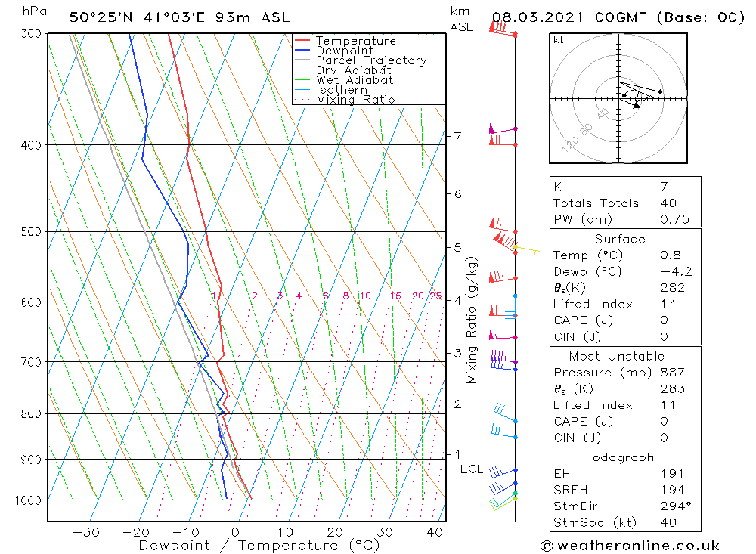Click the purple wind barb at 700 hPa
The width and height of the screenshot is (756, 554).
point(503,357)
